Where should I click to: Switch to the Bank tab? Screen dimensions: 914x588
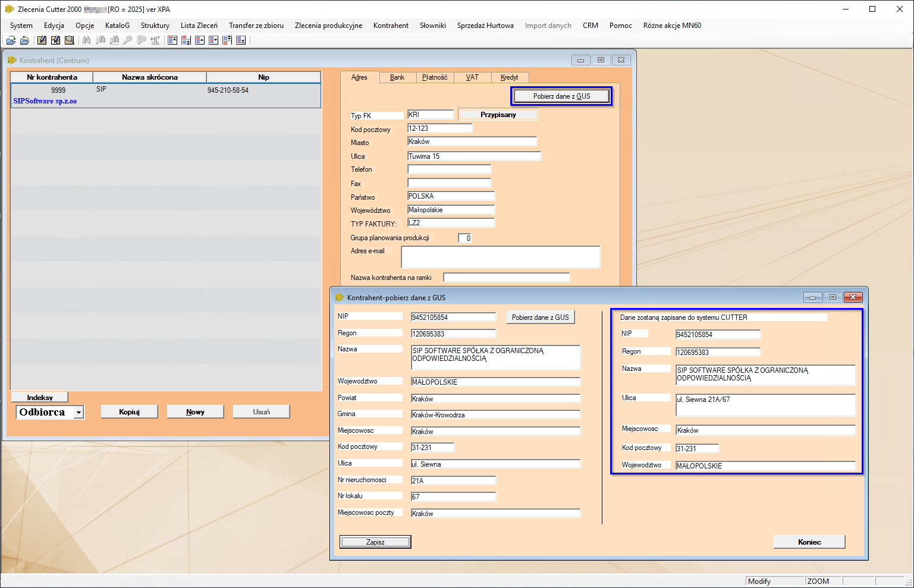pos(397,77)
